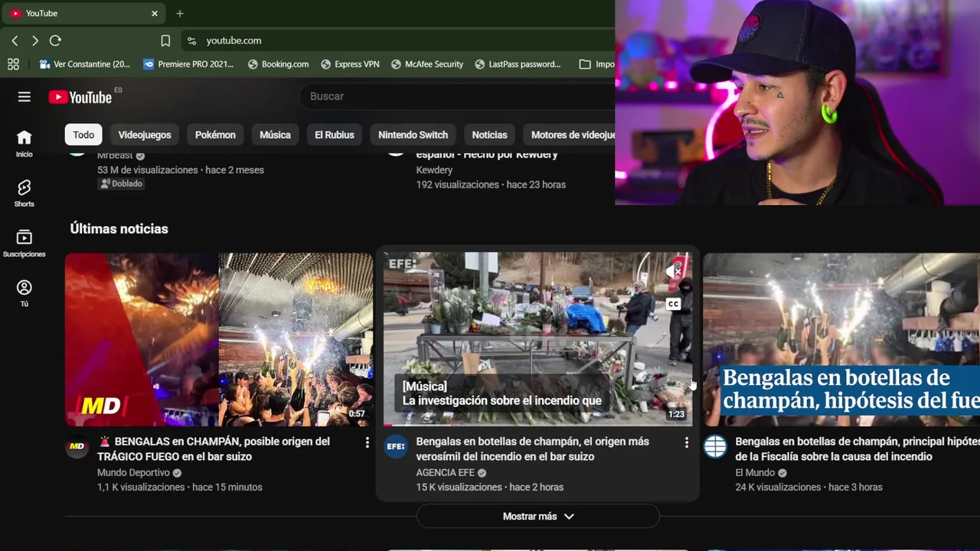The height and width of the screenshot is (551, 980).
Task: Open the Impo bookmarks folder
Action: click(x=596, y=64)
